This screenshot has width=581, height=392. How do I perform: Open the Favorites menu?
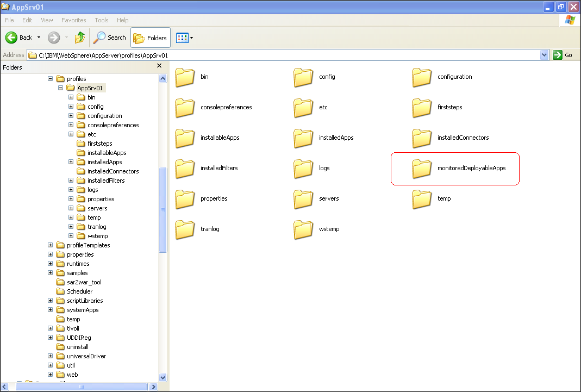[73, 20]
